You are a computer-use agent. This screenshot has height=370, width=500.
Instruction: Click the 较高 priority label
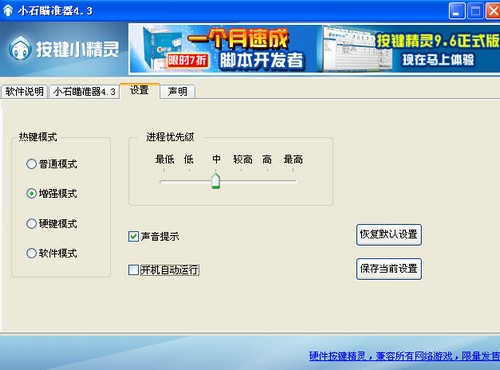click(243, 159)
